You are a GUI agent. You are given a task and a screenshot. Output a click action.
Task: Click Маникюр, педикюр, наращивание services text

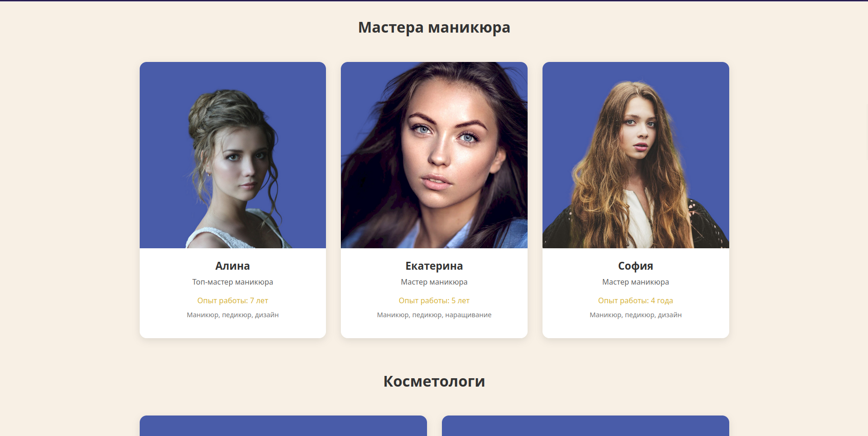pyautogui.click(x=434, y=315)
